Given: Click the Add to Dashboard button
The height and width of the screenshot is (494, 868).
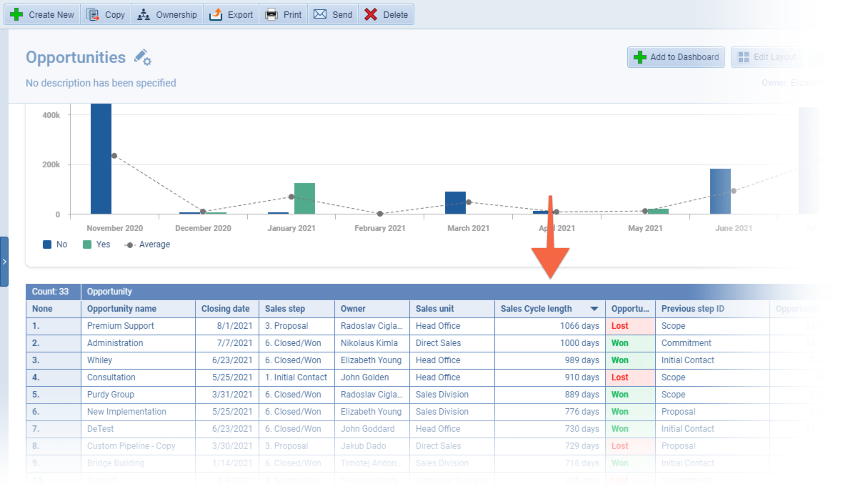Looking at the screenshot, I should pyautogui.click(x=676, y=57).
